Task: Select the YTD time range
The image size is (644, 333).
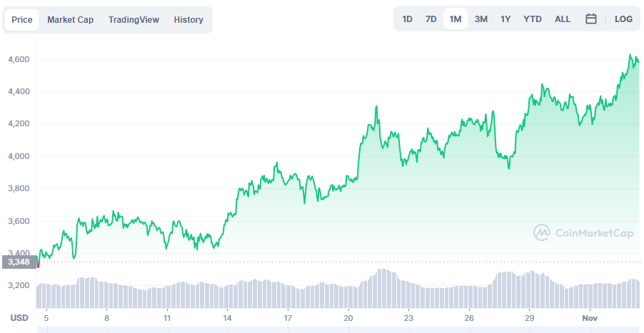Action: click(x=533, y=19)
